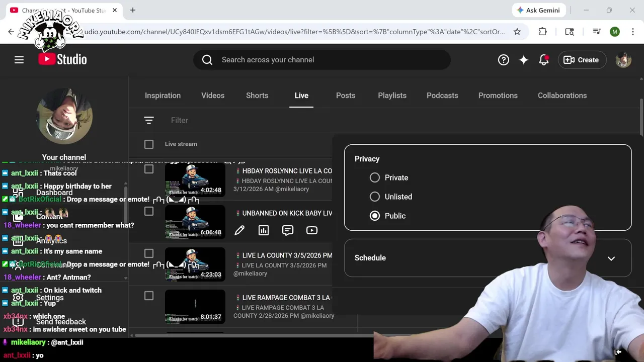
Task: Click the Create button
Action: pyautogui.click(x=581, y=60)
